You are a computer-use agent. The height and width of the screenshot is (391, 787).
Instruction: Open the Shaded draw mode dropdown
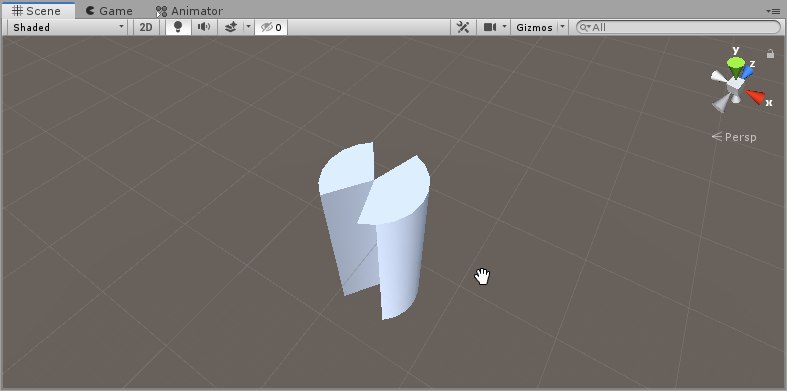(67, 27)
